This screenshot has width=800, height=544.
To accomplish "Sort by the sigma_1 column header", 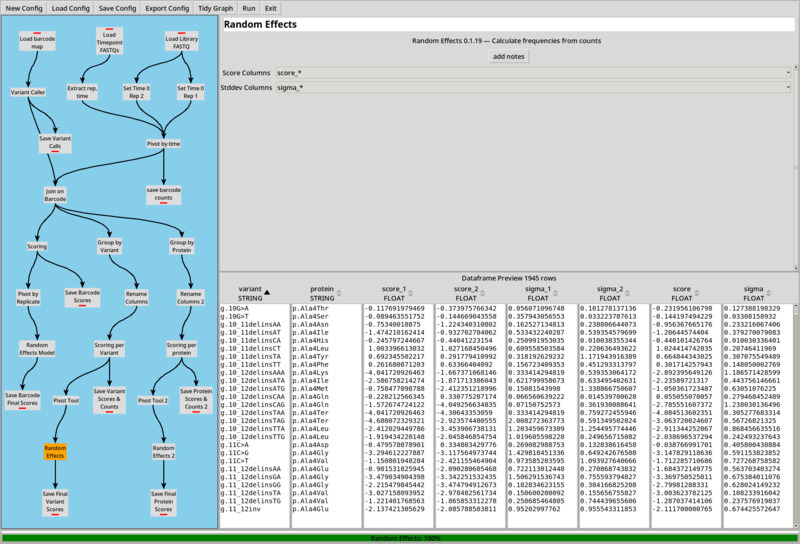I will 542,293.
